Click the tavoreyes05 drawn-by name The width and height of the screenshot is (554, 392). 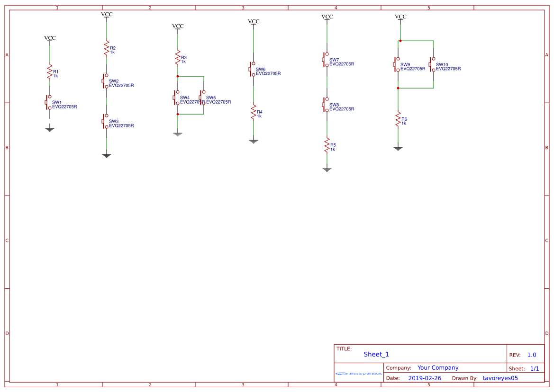coord(499,378)
